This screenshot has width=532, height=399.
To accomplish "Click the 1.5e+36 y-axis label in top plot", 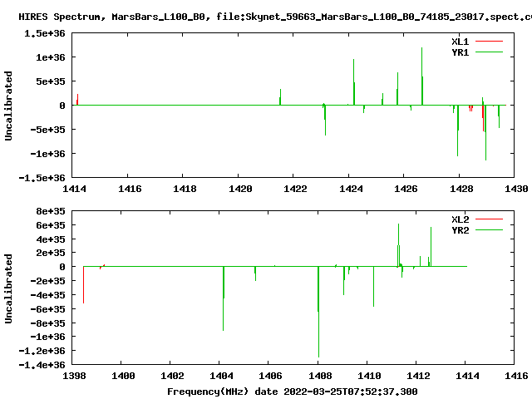I will pos(44,33).
